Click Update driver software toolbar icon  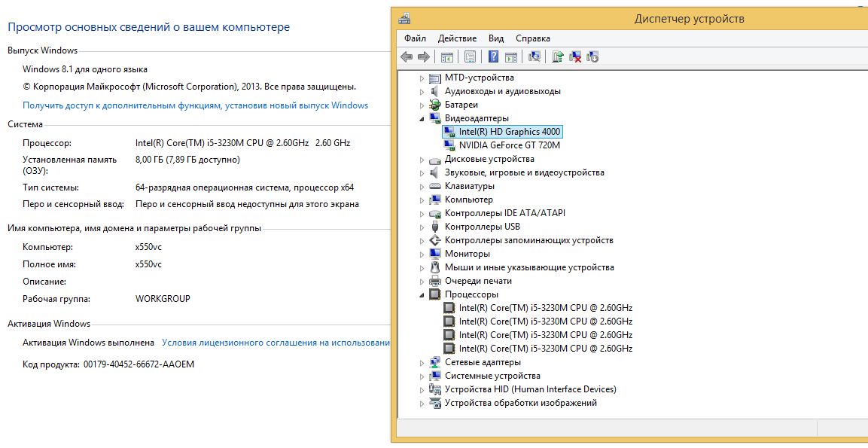558,56
